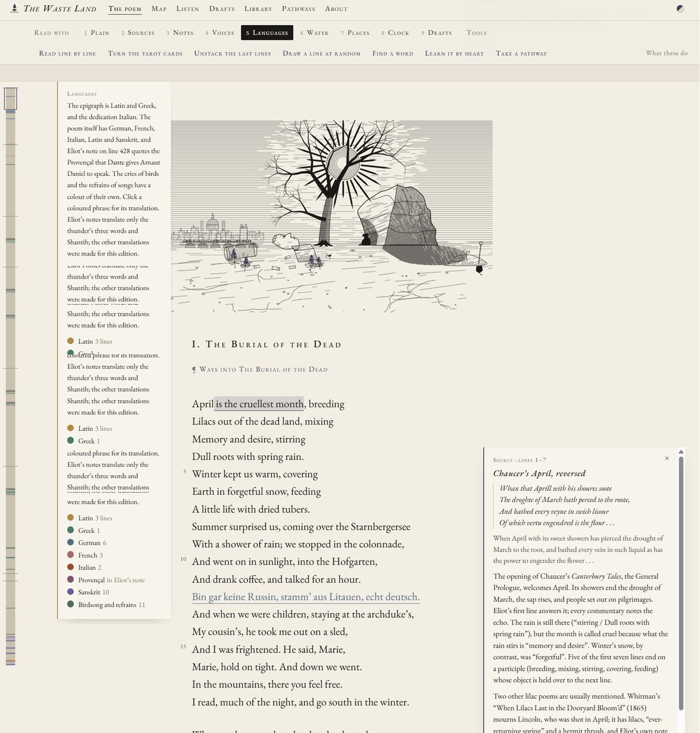Switch to the 8 Clock reading mode

395,33
